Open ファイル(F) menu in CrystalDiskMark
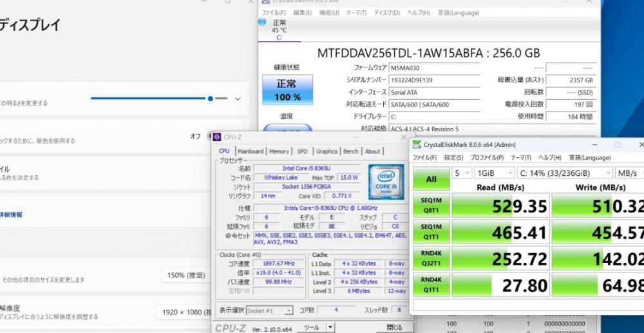644x333 pixels. click(424, 158)
